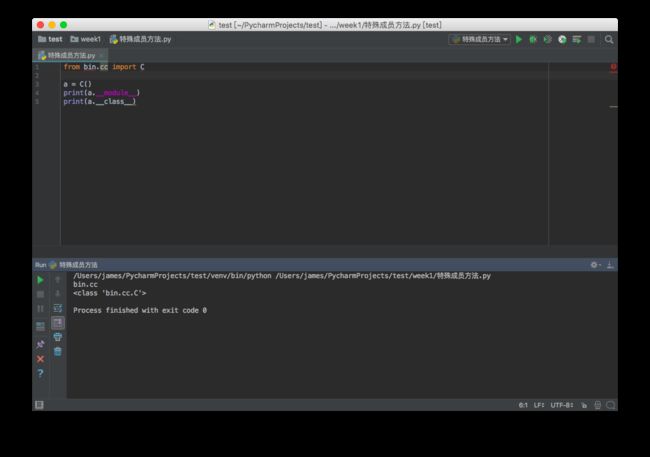Image resolution: width=650 pixels, height=457 pixels.
Task: Click the print(a.__class__) line
Action: pos(99,102)
